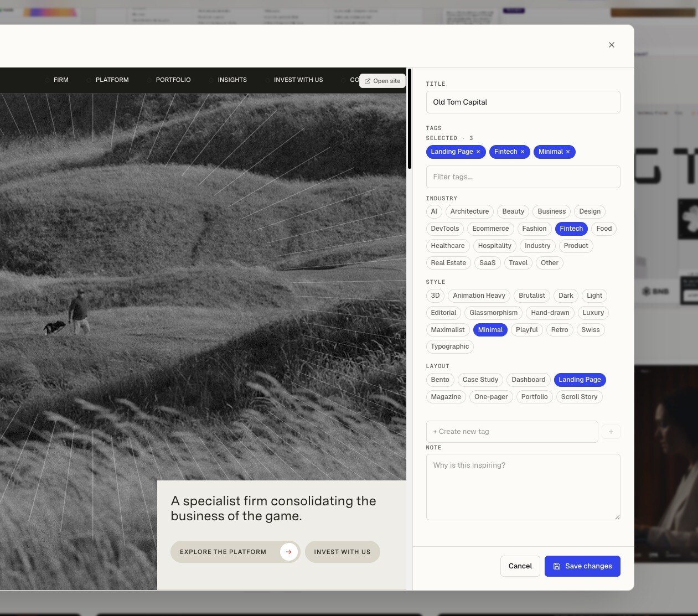The height and width of the screenshot is (616, 698).
Task: Open INVEST WITH US in the top nav
Action: click(298, 80)
